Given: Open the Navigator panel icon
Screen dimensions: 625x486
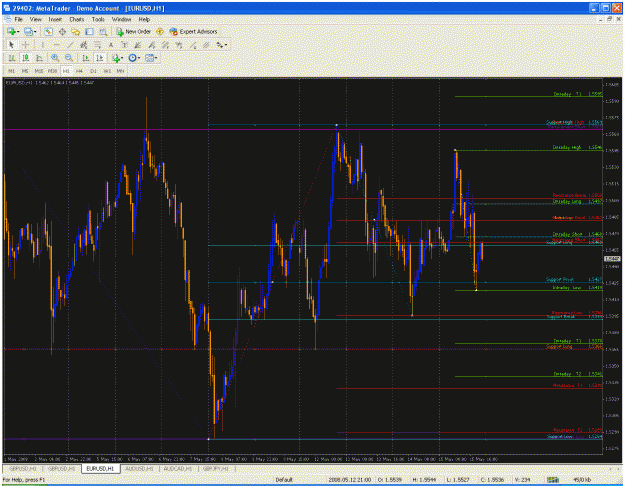Looking at the screenshot, I should pos(75,31).
